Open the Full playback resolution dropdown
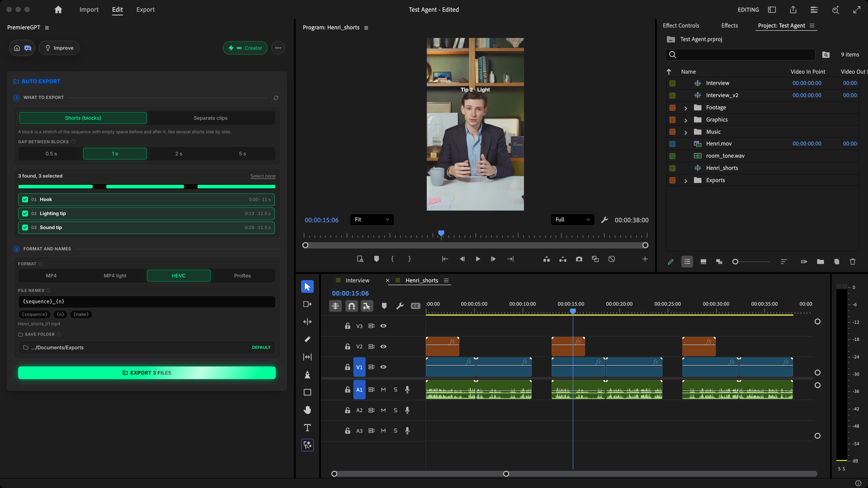 (x=572, y=220)
